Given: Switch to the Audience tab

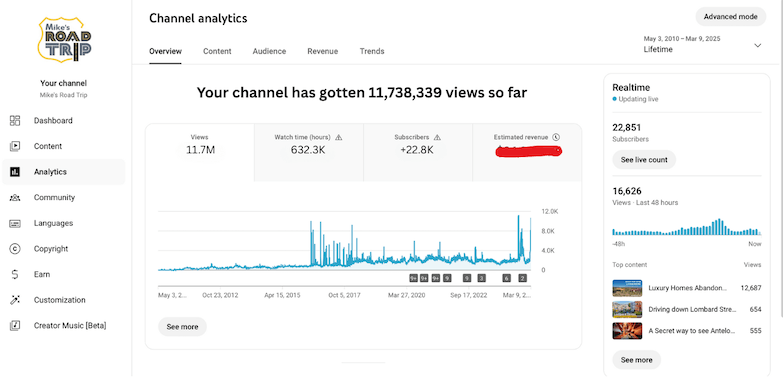Looking at the screenshot, I should pos(269,51).
